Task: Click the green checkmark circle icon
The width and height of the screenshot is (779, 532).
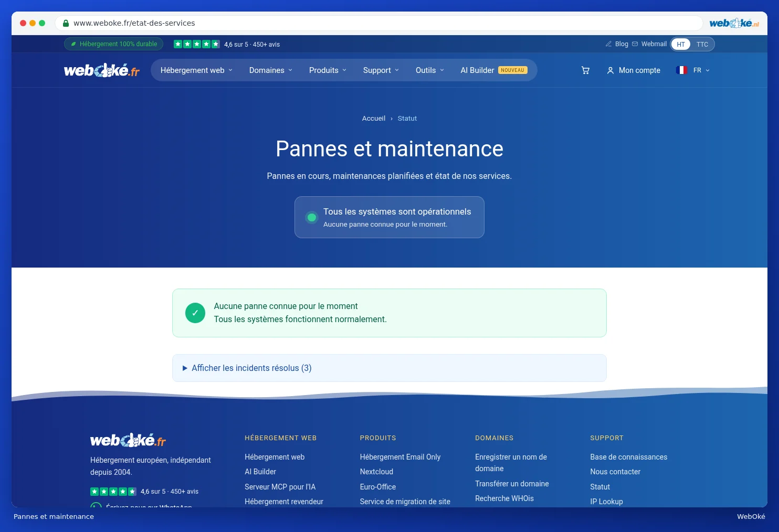Action: coord(195,313)
